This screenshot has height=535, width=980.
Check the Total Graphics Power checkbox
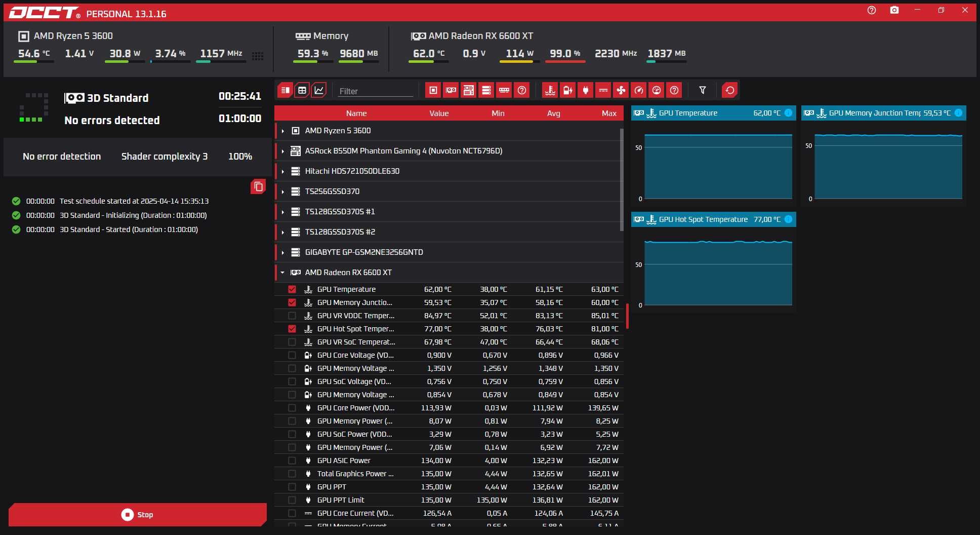292,474
